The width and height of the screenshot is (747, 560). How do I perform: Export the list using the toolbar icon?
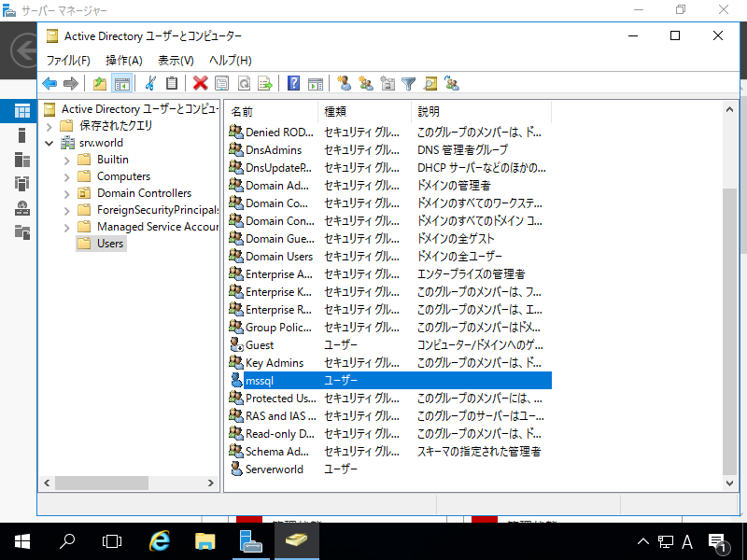(x=265, y=84)
